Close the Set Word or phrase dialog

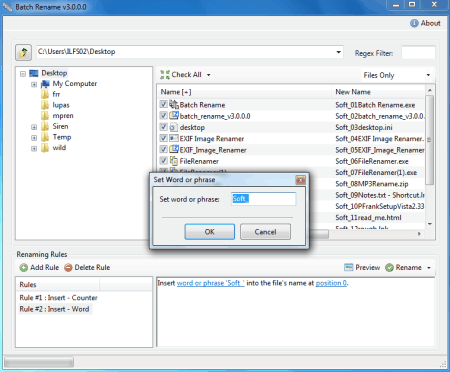pos(300,180)
